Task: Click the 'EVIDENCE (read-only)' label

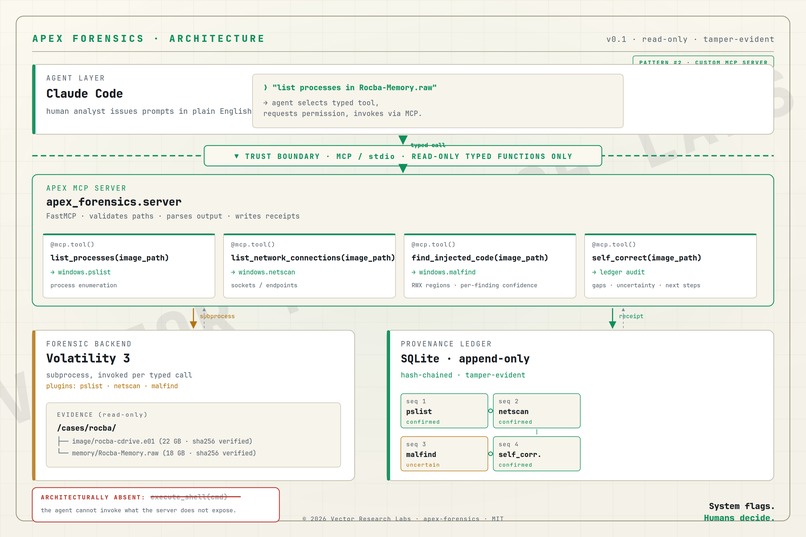Action: tap(102, 415)
